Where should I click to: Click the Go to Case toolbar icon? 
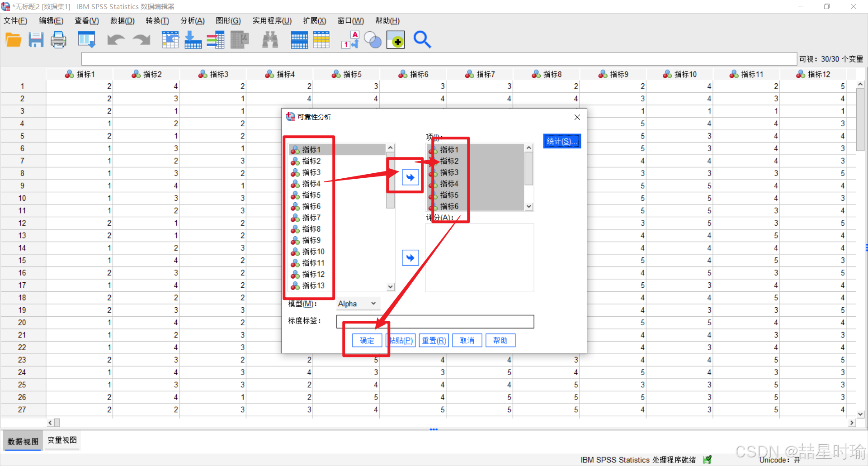coord(170,40)
